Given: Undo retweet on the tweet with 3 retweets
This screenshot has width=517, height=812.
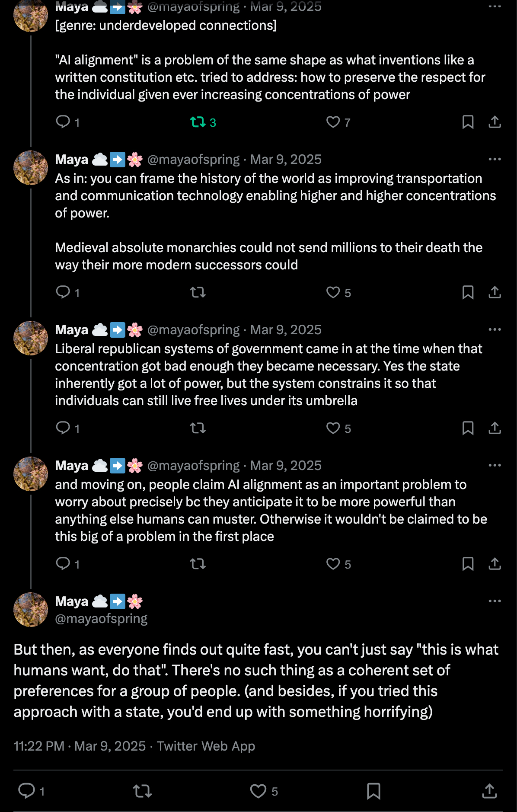Looking at the screenshot, I should point(198,122).
